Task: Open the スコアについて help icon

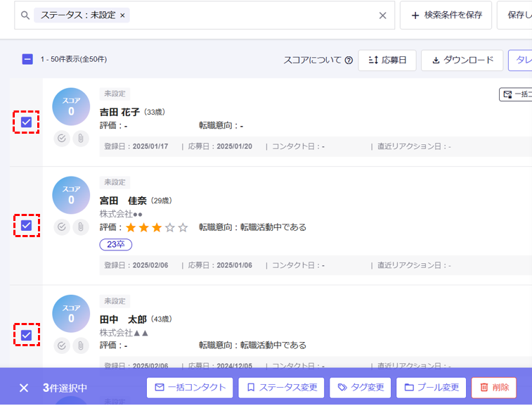Action: 349,61
